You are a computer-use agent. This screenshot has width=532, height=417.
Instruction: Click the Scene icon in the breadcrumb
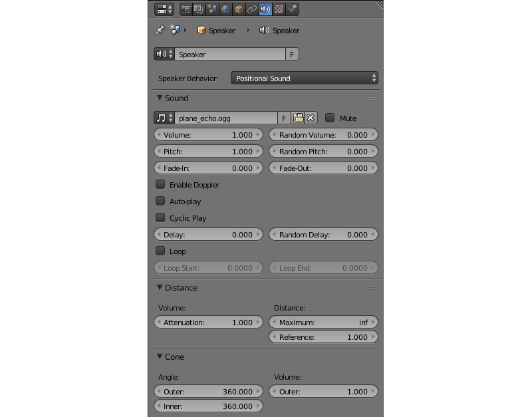(175, 30)
